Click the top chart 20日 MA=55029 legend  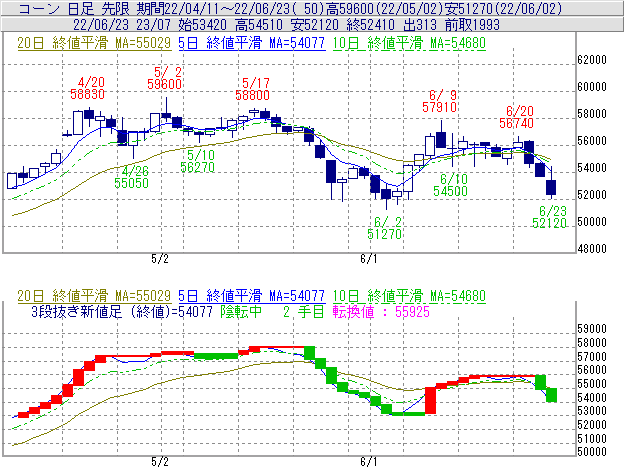[x=94, y=43]
